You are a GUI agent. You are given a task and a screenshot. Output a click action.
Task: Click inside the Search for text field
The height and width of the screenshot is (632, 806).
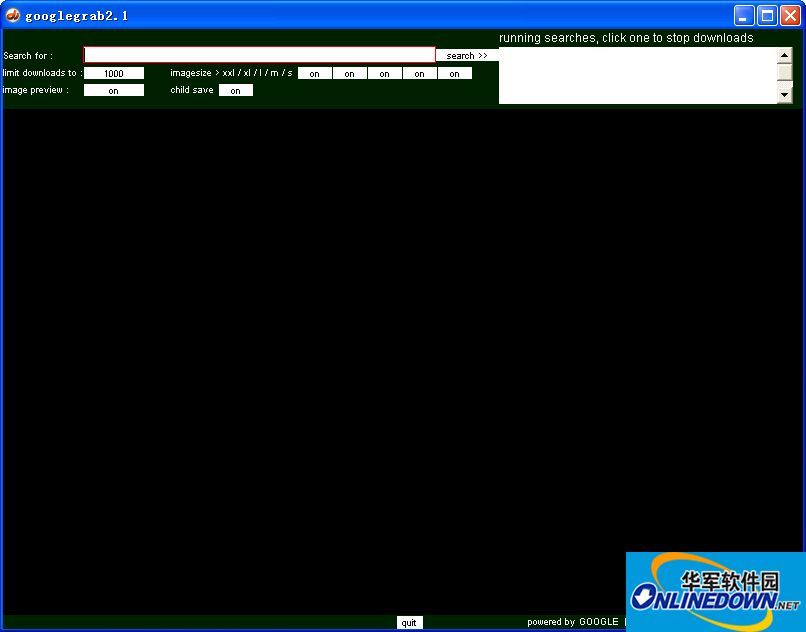coord(259,55)
